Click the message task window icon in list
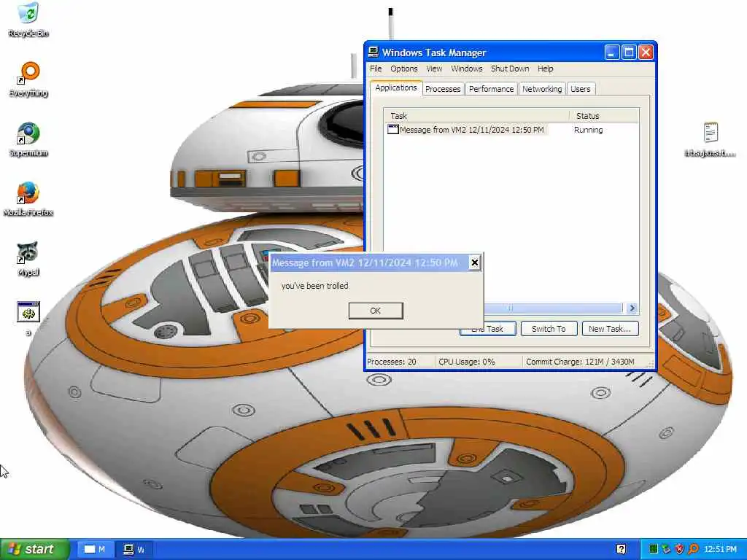This screenshot has height=560, width=747. [x=393, y=130]
